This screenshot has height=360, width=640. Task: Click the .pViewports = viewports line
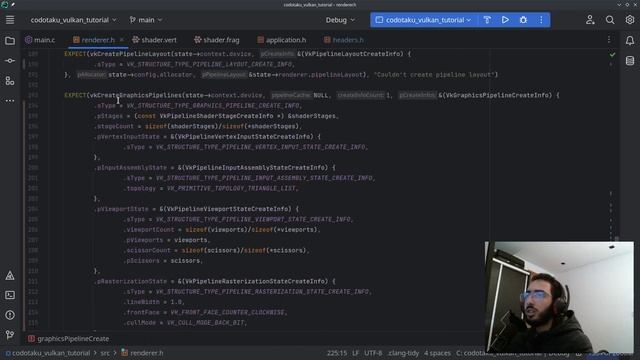pos(168,240)
